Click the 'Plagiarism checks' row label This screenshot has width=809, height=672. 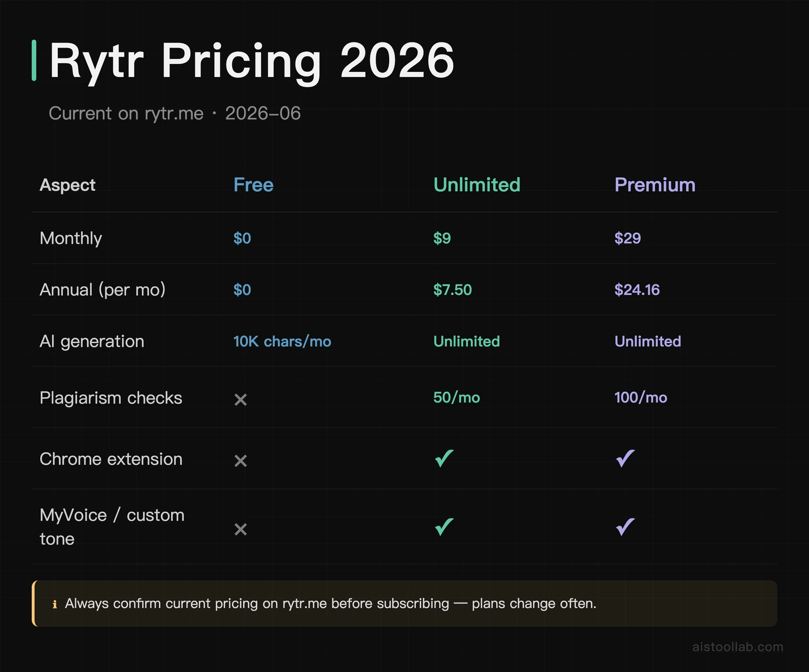click(111, 398)
